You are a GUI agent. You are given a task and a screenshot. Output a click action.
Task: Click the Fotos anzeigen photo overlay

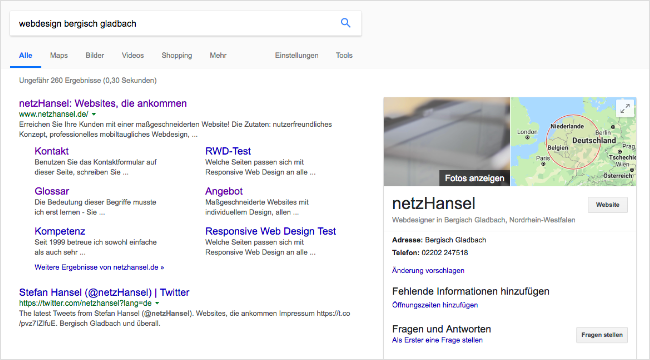(x=474, y=178)
